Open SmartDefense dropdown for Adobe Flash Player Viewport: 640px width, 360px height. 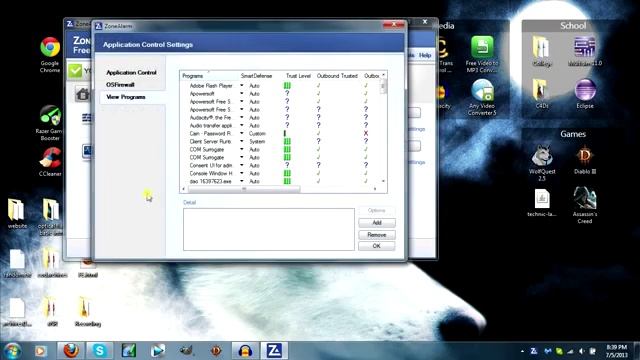[242, 86]
